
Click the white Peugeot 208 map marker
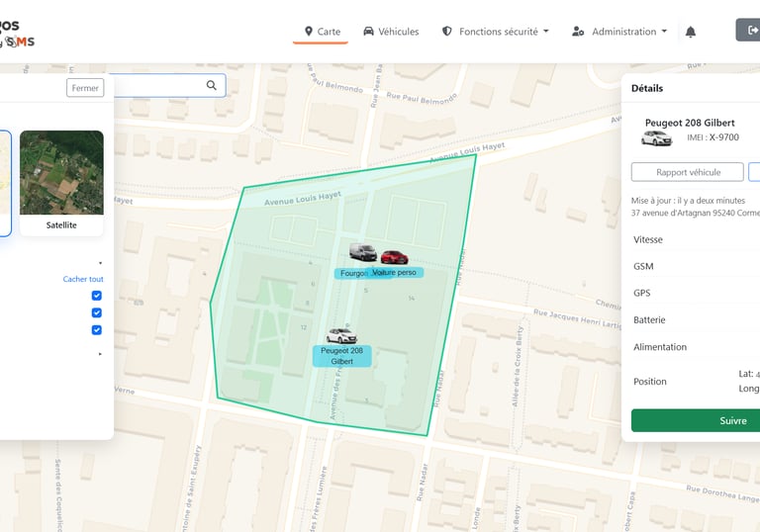click(341, 335)
